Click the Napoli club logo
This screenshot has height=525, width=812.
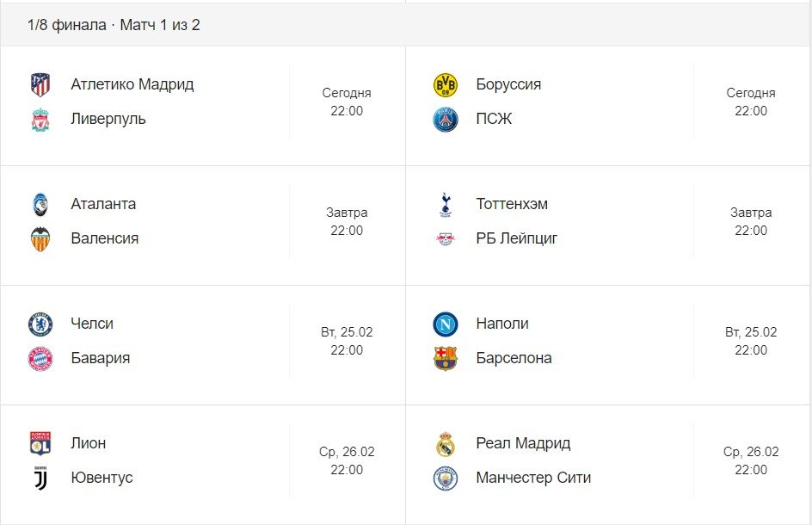point(446,324)
